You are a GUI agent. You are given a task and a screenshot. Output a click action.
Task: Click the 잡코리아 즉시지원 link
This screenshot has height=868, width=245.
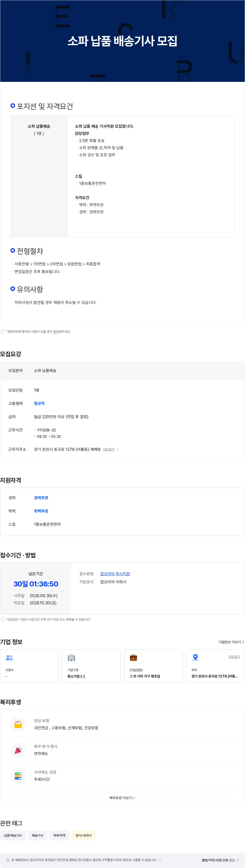pos(115,574)
